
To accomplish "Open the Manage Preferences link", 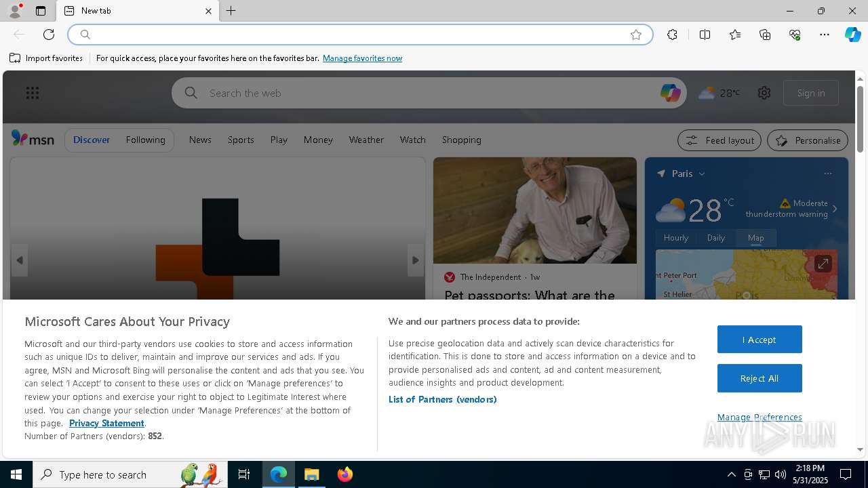I will click(x=759, y=417).
